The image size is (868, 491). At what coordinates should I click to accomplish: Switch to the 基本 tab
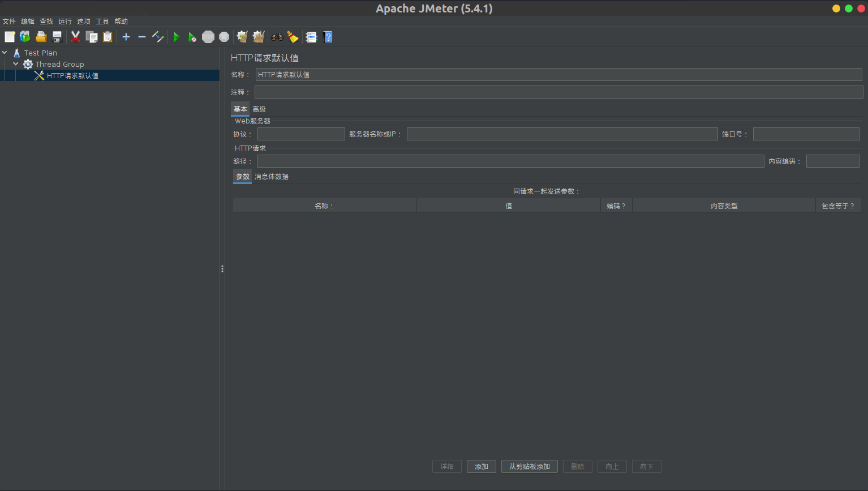240,109
